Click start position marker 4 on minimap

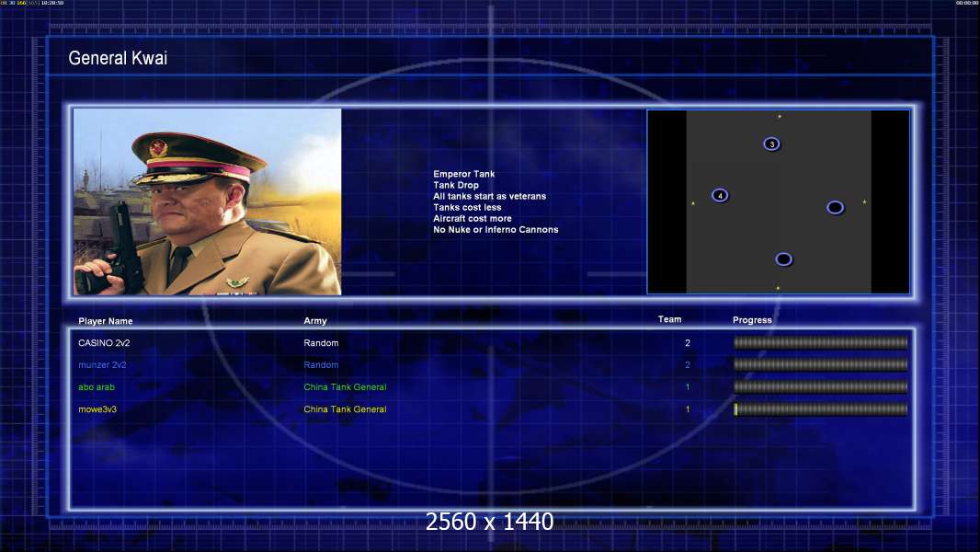[x=720, y=196]
